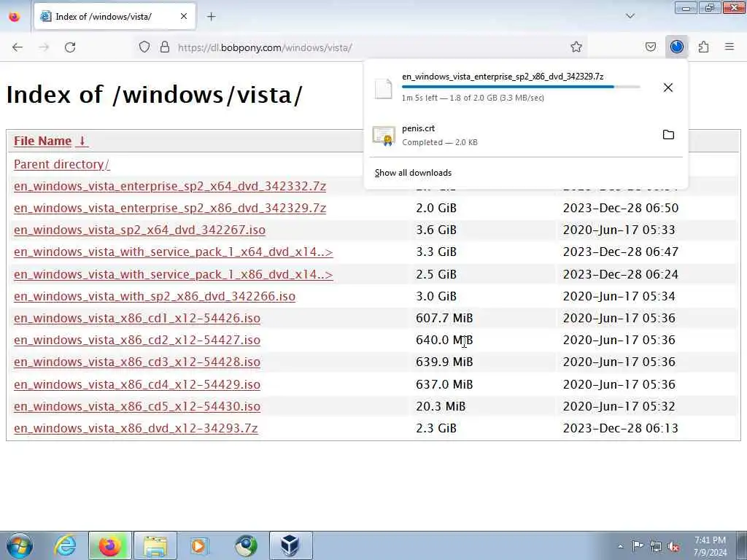Sort by File Name column header

click(42, 141)
